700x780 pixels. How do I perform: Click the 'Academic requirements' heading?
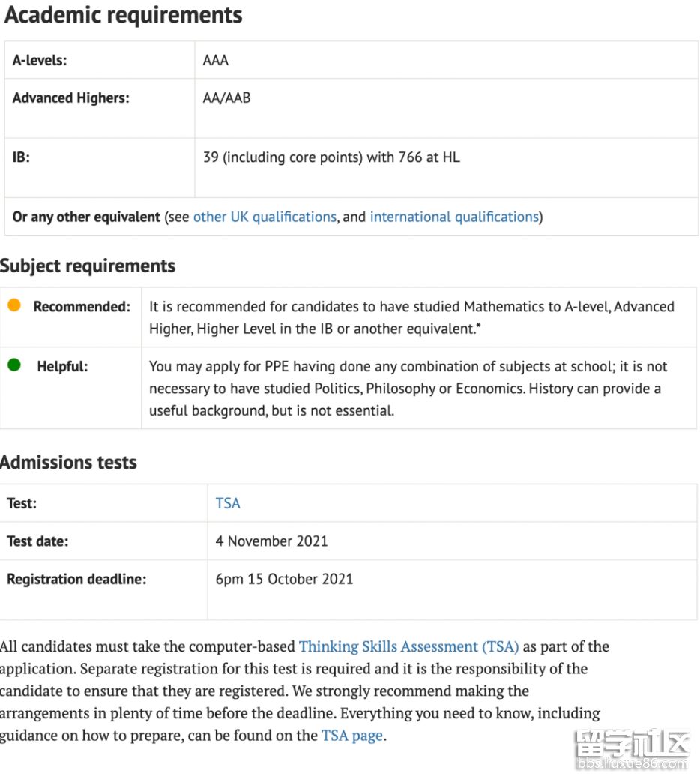pos(124,15)
